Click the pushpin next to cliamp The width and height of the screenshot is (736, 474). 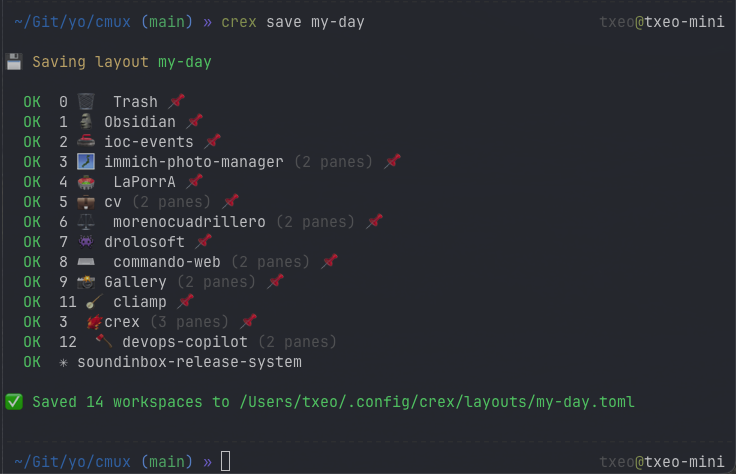point(186,301)
